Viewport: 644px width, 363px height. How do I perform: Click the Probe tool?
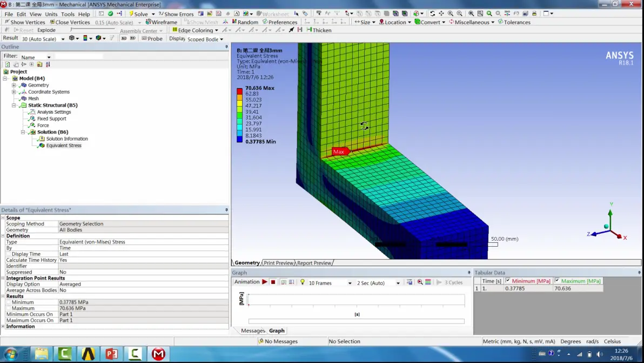(152, 38)
